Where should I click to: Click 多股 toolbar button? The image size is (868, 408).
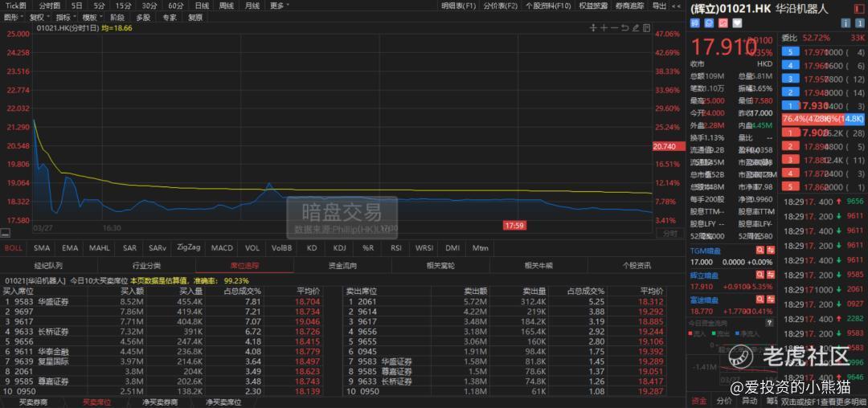point(143,17)
